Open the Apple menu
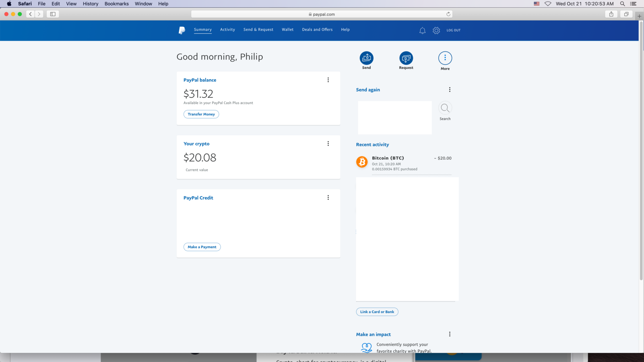Image resolution: width=644 pixels, height=362 pixels. coord(9,4)
